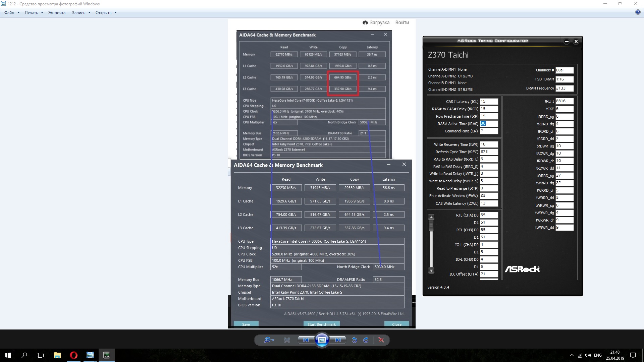
Task: Open photo viewer help icon
Action: coord(638,12)
